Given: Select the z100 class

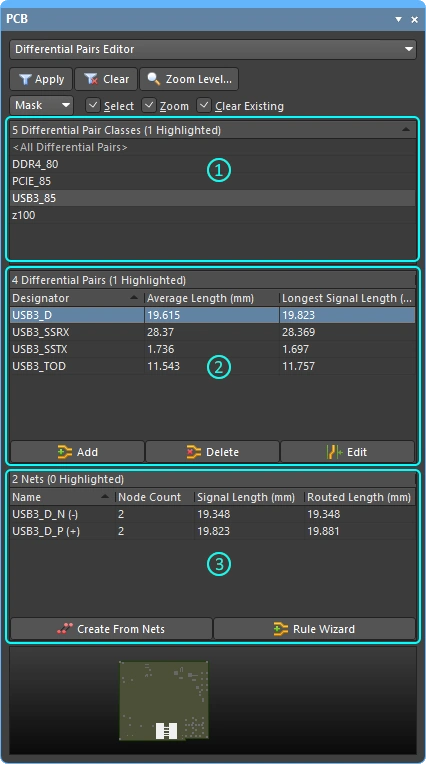Looking at the screenshot, I should [213, 215].
